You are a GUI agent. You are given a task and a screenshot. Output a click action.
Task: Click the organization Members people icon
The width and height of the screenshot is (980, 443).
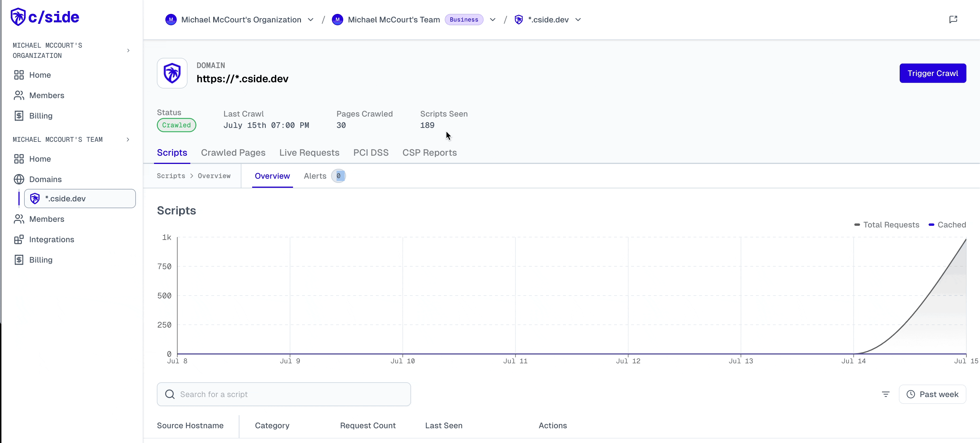click(x=19, y=96)
